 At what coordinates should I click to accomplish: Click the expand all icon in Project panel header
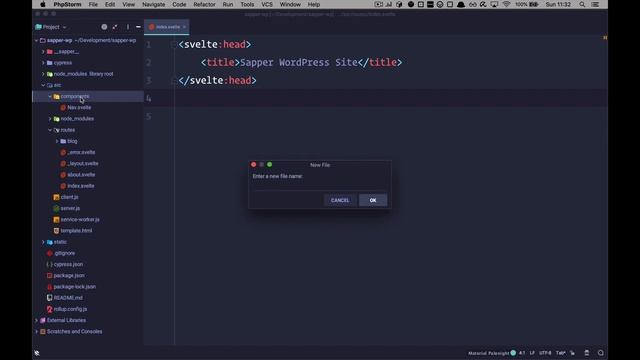[x=115, y=27]
